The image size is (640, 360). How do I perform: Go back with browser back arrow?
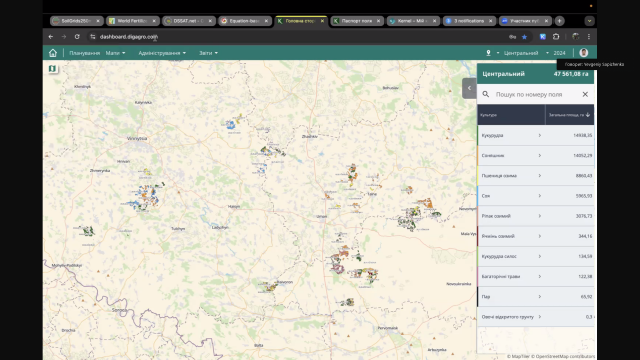click(x=51, y=37)
